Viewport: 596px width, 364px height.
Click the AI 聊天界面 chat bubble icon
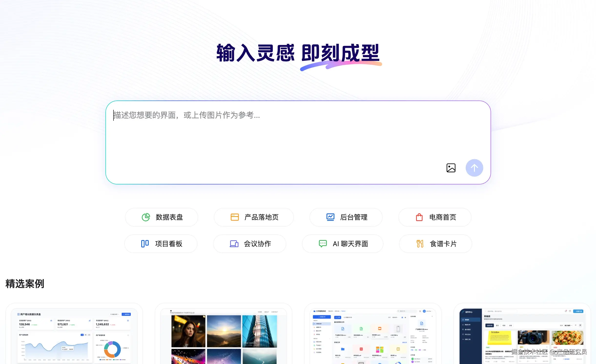click(x=323, y=243)
